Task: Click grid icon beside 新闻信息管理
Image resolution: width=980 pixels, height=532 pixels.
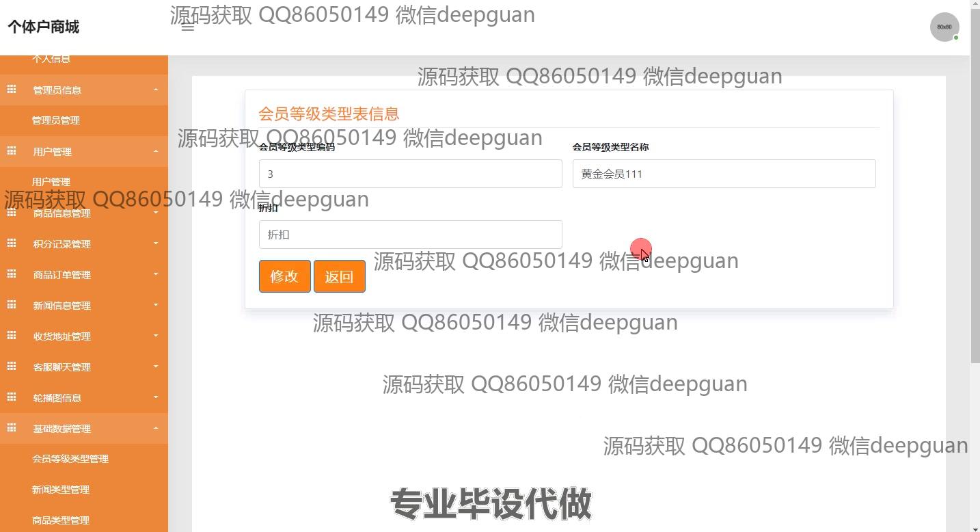Action: tap(12, 305)
